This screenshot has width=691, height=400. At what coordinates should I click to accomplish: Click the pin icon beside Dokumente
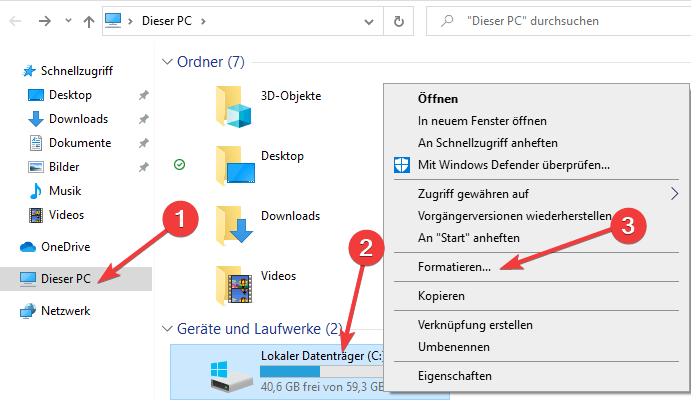pos(144,143)
